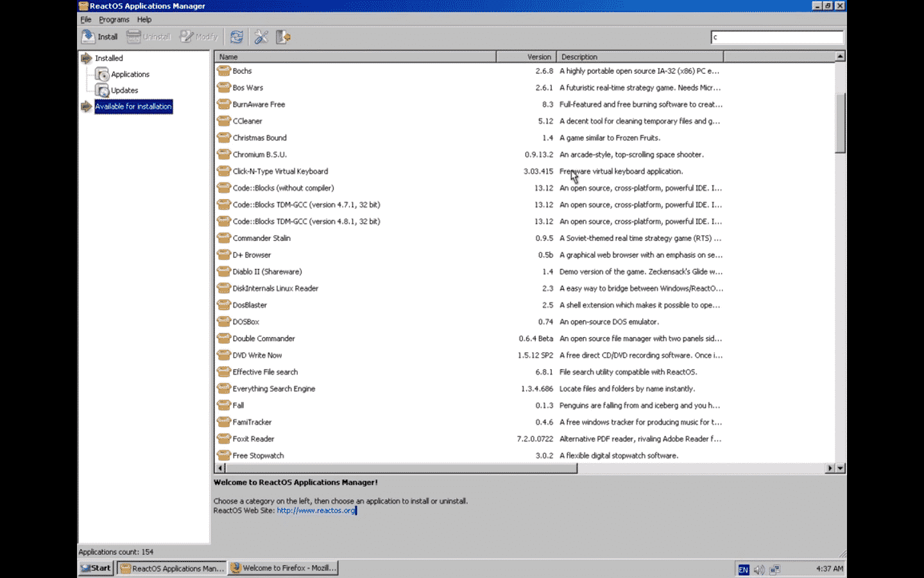Click the package icon next to Free Stopwatch
The width and height of the screenshot is (924, 578).
[x=223, y=455]
